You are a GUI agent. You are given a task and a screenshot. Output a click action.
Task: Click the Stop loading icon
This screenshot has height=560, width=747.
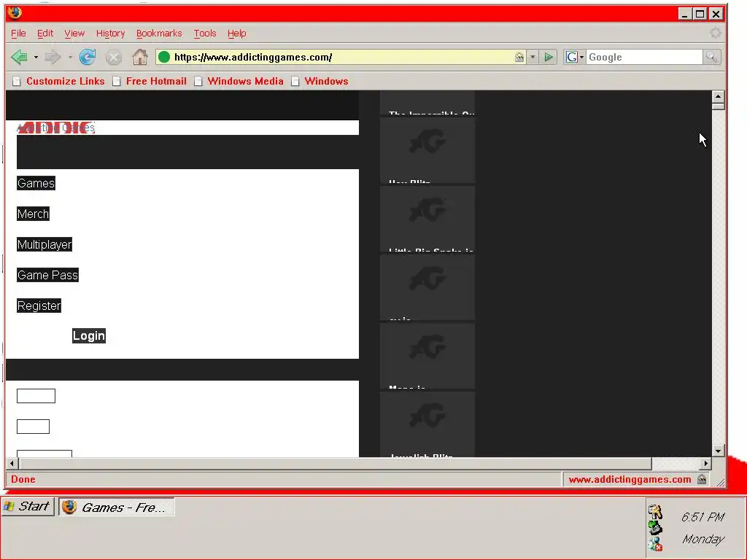(x=113, y=58)
